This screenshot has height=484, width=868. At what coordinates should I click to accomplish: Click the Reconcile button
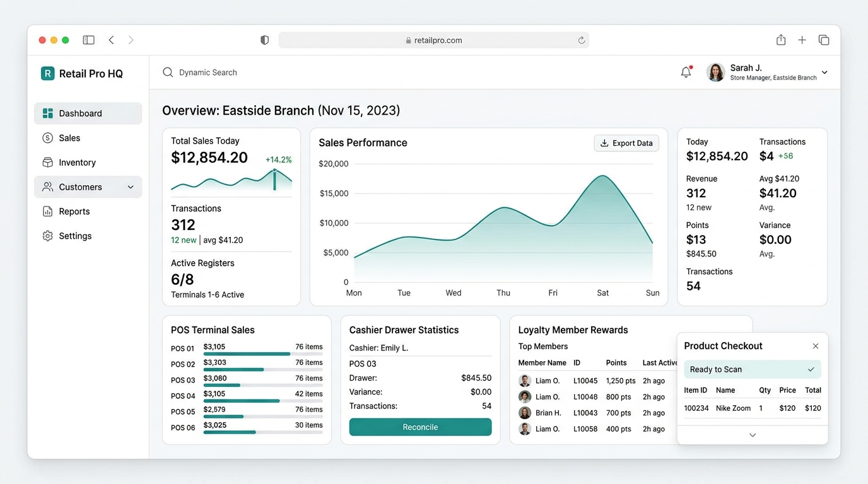click(420, 427)
